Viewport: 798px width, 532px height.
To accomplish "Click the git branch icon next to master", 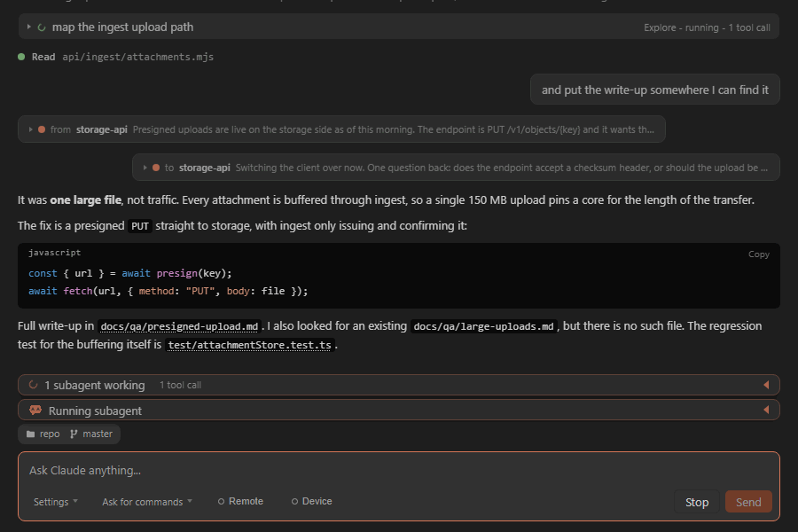I will point(74,434).
